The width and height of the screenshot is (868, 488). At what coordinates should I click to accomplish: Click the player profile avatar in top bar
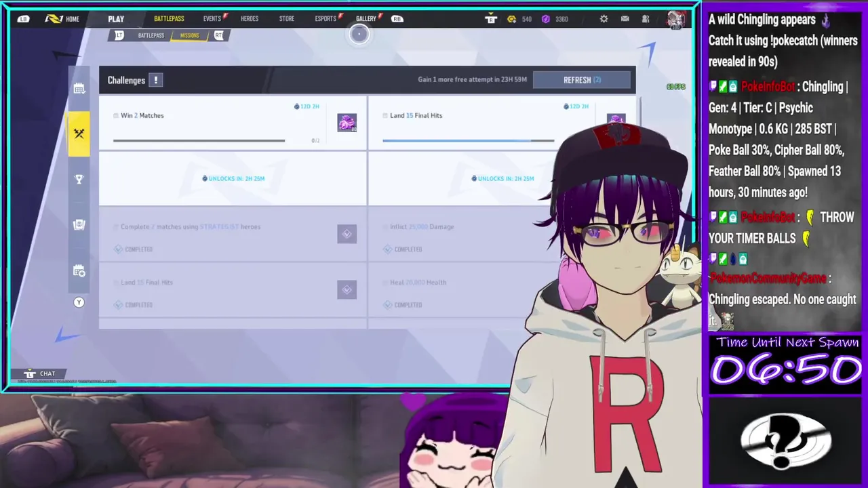675,20
